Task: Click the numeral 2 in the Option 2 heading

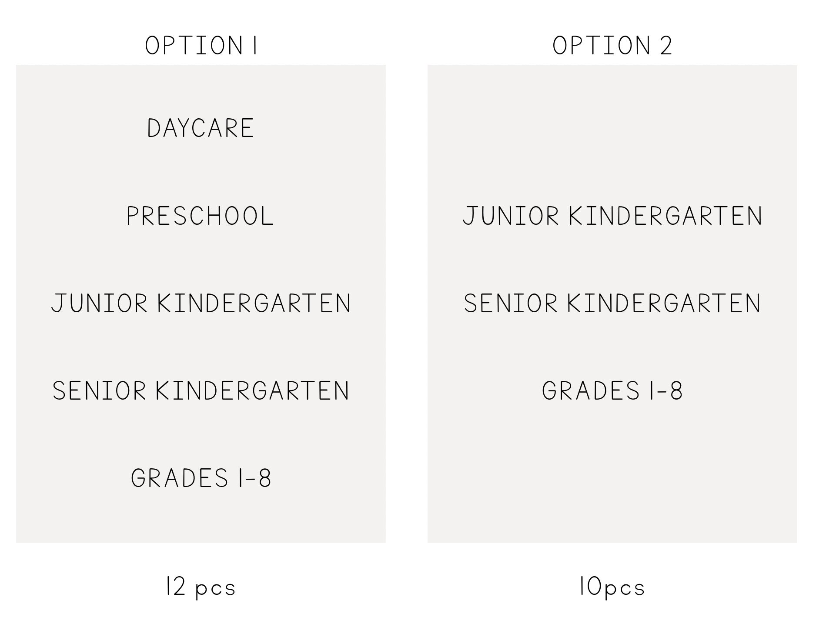Action: 666,46
